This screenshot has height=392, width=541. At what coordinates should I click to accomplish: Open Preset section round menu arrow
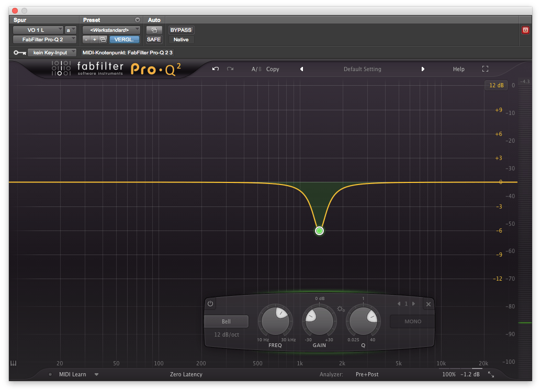(x=137, y=20)
